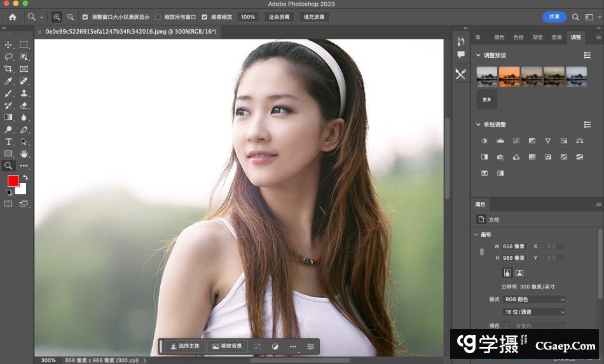The image size is (604, 364).
Task: Switch to the 渐变 panel tab
Action: tap(537, 37)
